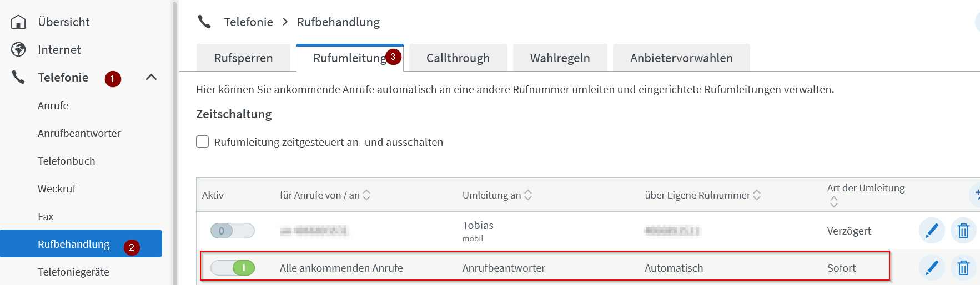This screenshot has width=980, height=285.
Task: Sort by 'Umleitung an' column arrows
Action: (x=528, y=195)
